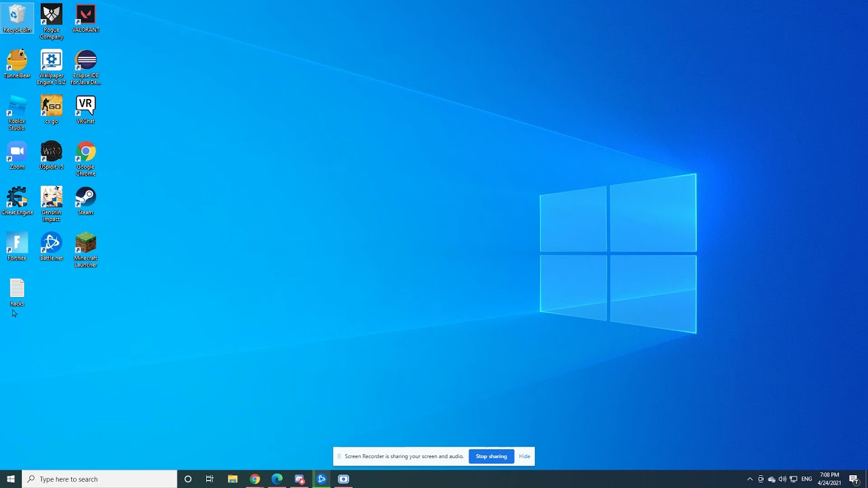Screen dimensions: 868x488
Task: Select the Eclipse IDE desktop shortcut
Action: pyautogui.click(x=85, y=68)
